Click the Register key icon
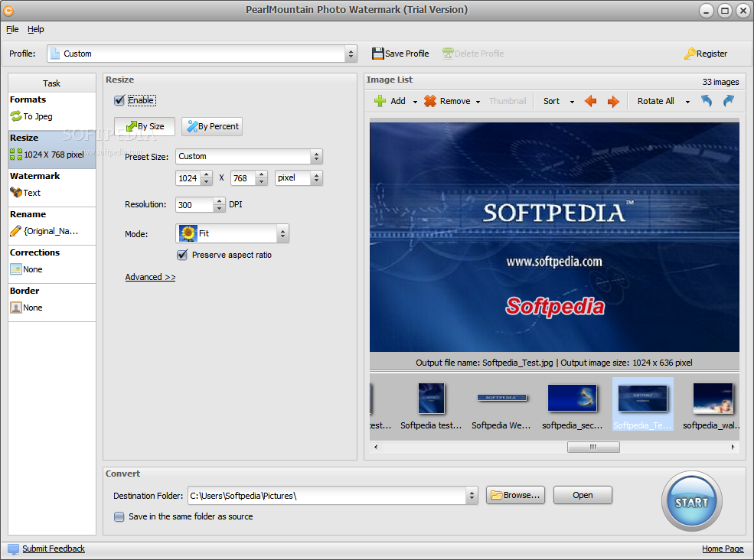 click(x=690, y=54)
